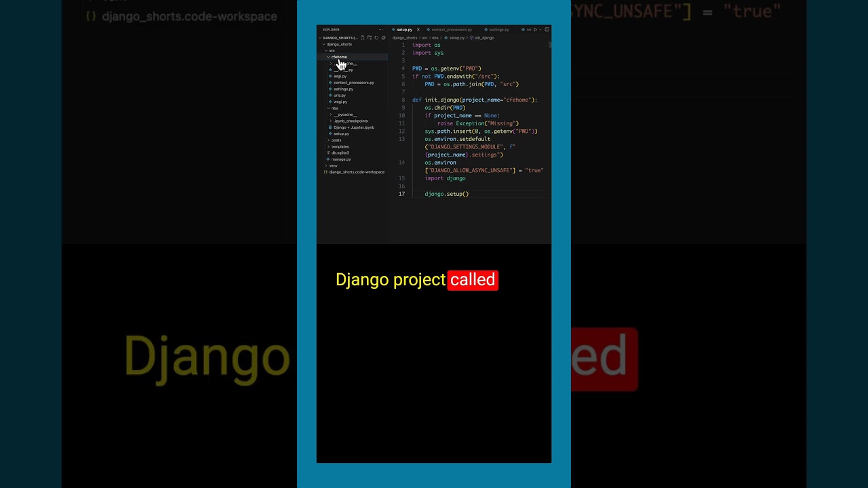868x488 pixels.
Task: Refresh the Explorer file tree
Action: click(x=376, y=38)
